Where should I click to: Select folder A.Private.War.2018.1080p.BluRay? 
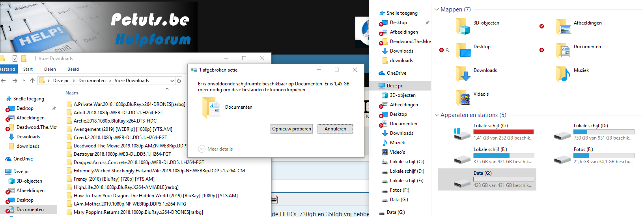tap(126, 104)
